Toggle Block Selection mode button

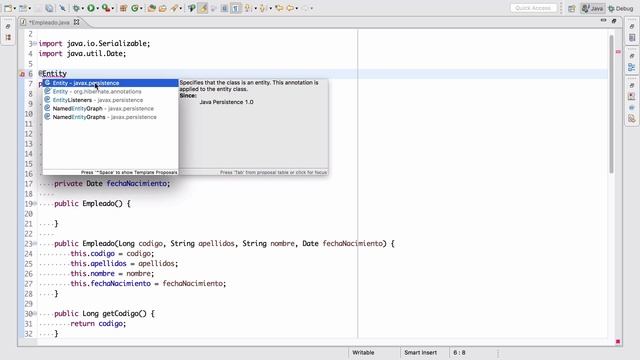(224, 8)
